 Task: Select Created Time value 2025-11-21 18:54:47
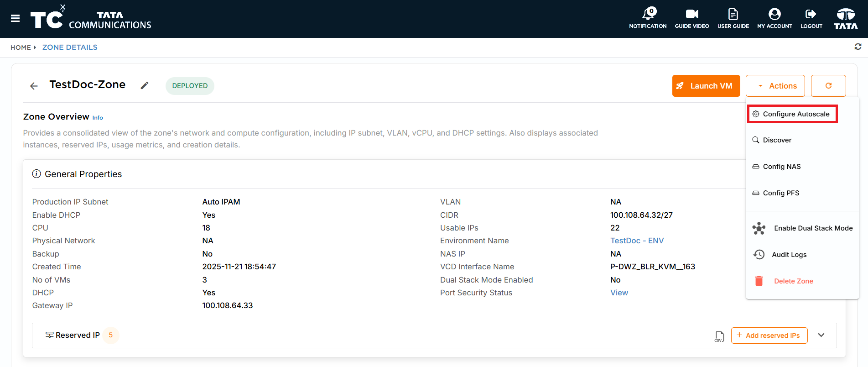tap(239, 267)
